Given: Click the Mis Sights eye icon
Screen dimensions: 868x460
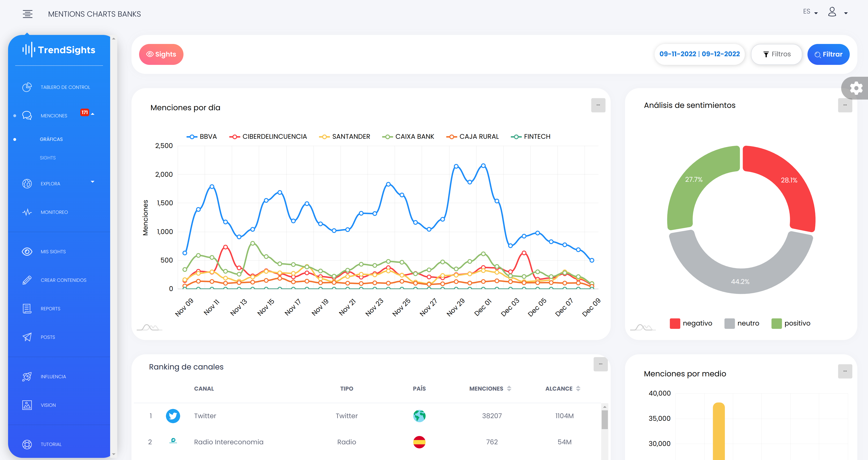Looking at the screenshot, I should point(27,252).
